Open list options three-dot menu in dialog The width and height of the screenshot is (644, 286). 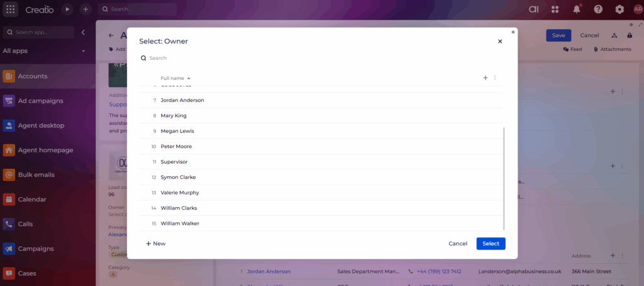(x=495, y=78)
